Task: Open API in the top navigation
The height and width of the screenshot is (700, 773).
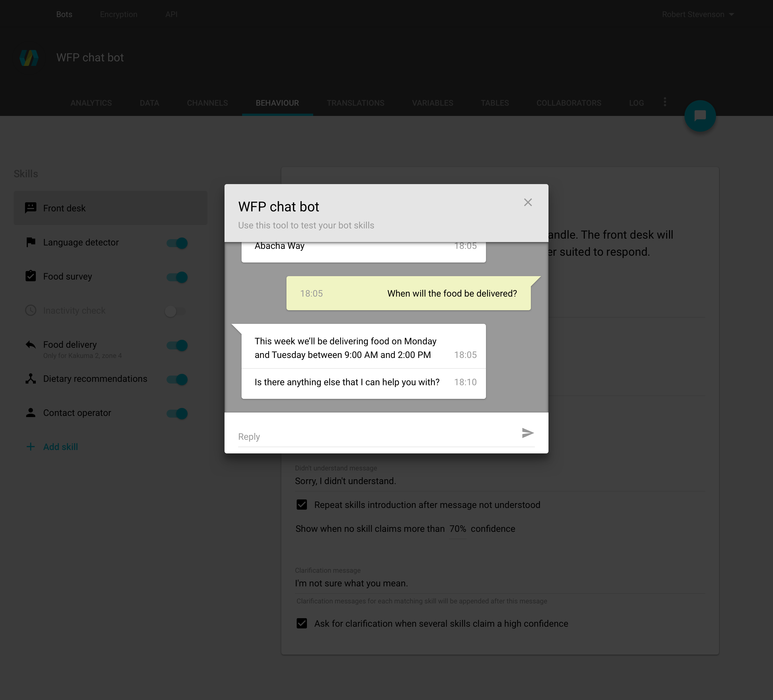Action: tap(171, 14)
